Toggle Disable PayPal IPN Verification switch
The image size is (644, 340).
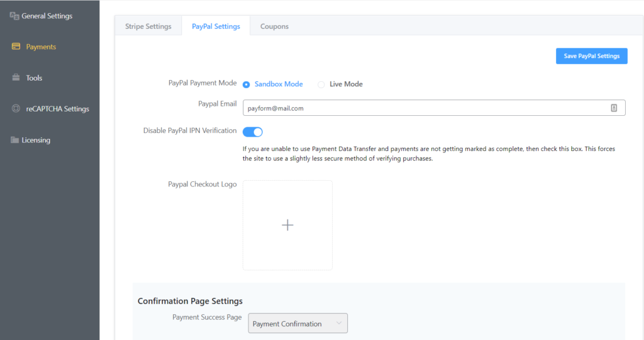[x=252, y=132]
